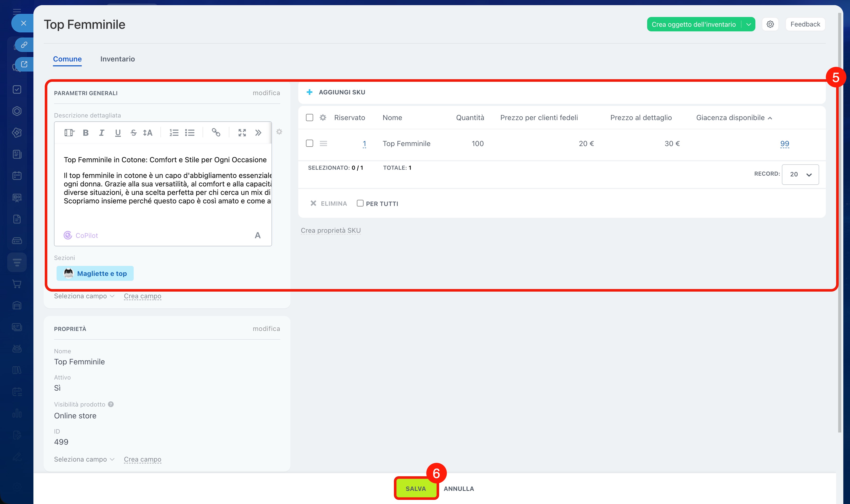Screen dimensions: 850x504
Task: Toggle strikethrough formatting in description editor
Action: [x=133, y=133]
